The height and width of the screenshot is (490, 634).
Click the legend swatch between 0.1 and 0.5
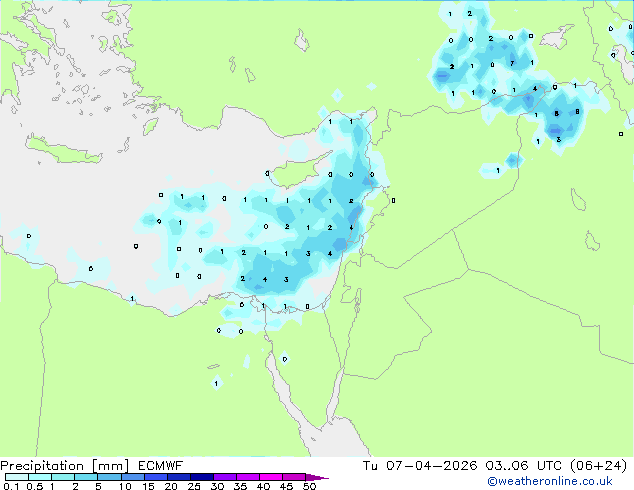pyautogui.click(x=17, y=477)
